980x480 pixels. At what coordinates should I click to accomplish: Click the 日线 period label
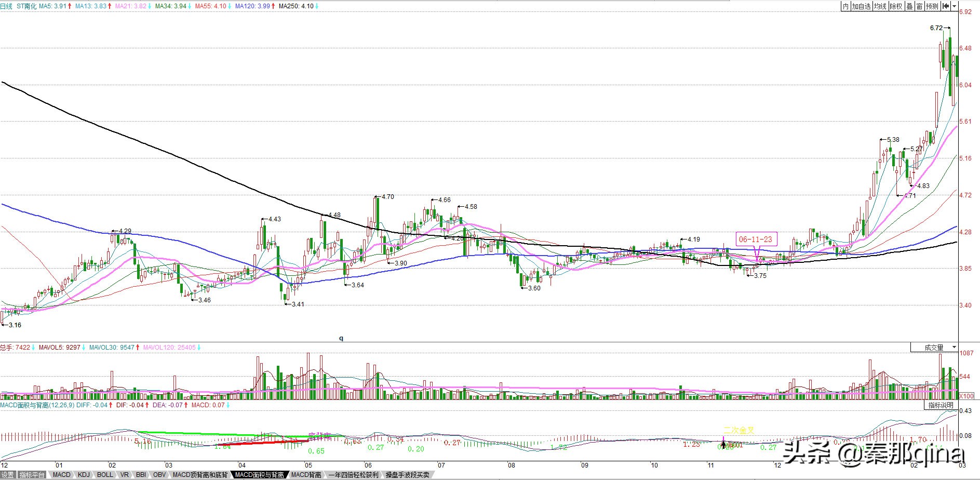tap(6, 6)
